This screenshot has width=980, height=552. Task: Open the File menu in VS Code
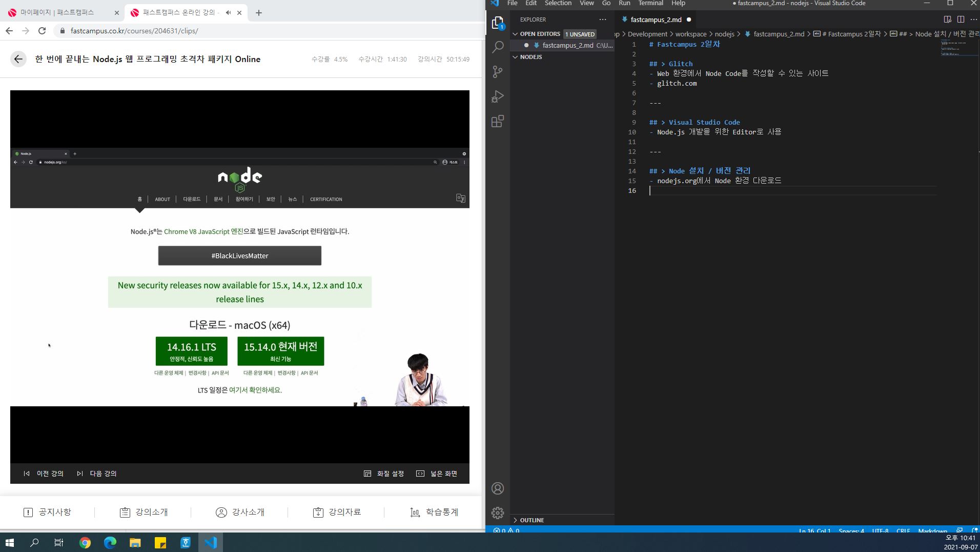(x=512, y=3)
